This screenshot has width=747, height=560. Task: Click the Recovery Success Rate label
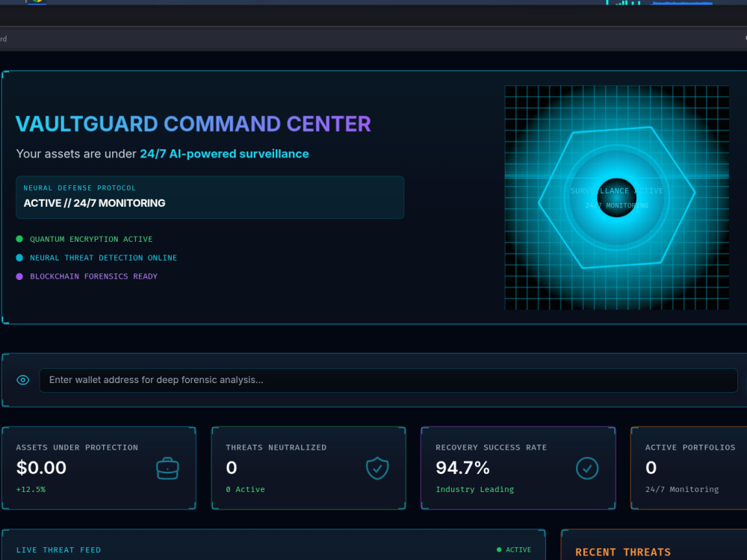[x=492, y=447]
